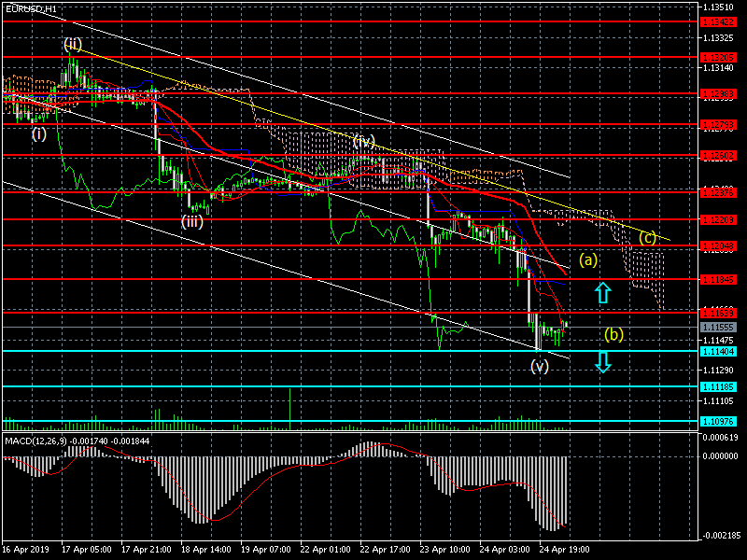The height and width of the screenshot is (560, 747).
Task: Select the wave (i) label
Action: [x=39, y=134]
